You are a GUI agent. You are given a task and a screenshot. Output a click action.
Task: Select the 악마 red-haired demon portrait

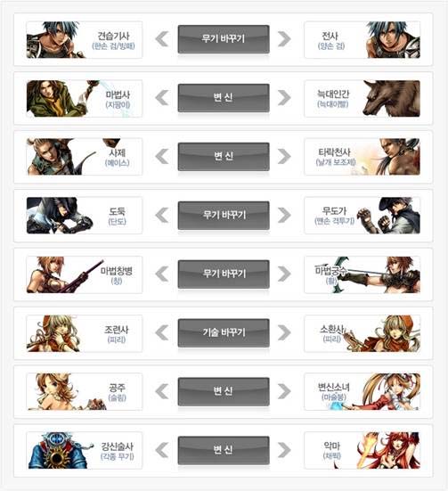click(x=388, y=450)
